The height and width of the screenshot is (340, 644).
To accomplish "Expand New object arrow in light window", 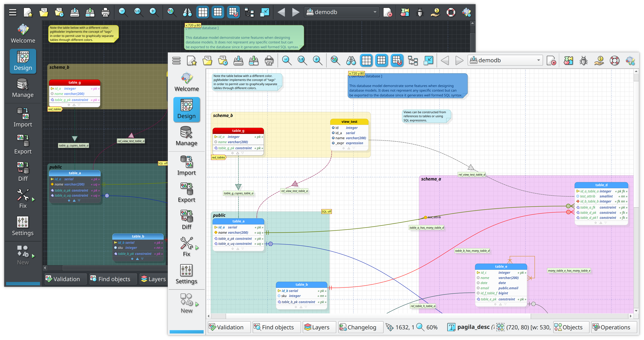I will pos(197,304).
